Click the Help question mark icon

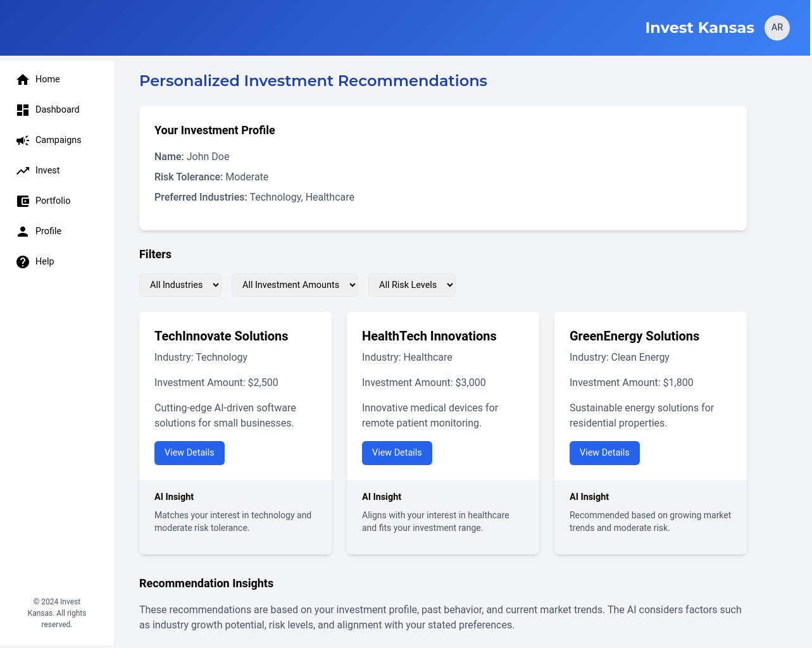23,262
